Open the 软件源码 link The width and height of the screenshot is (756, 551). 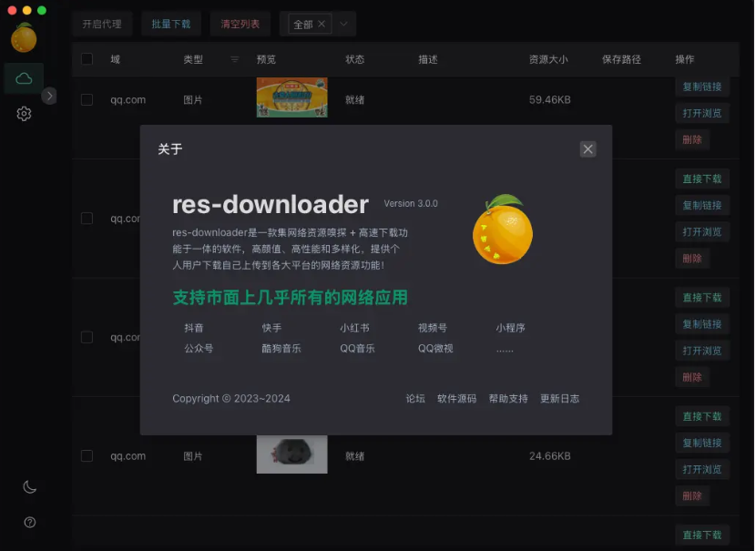[456, 399]
